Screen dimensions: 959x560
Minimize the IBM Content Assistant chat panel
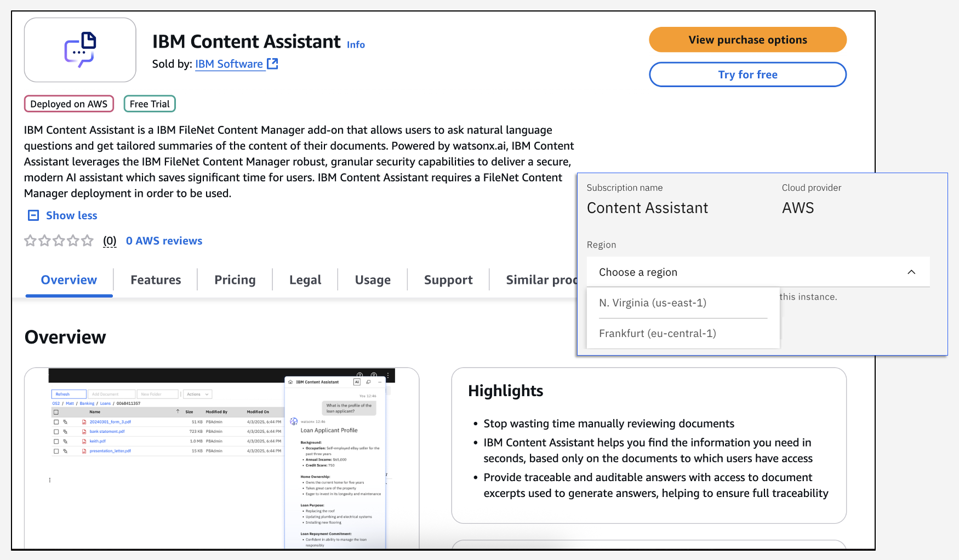pyautogui.click(x=379, y=382)
